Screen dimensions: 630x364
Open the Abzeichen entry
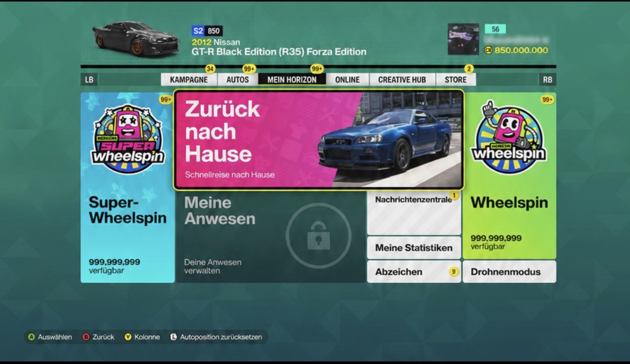(414, 272)
